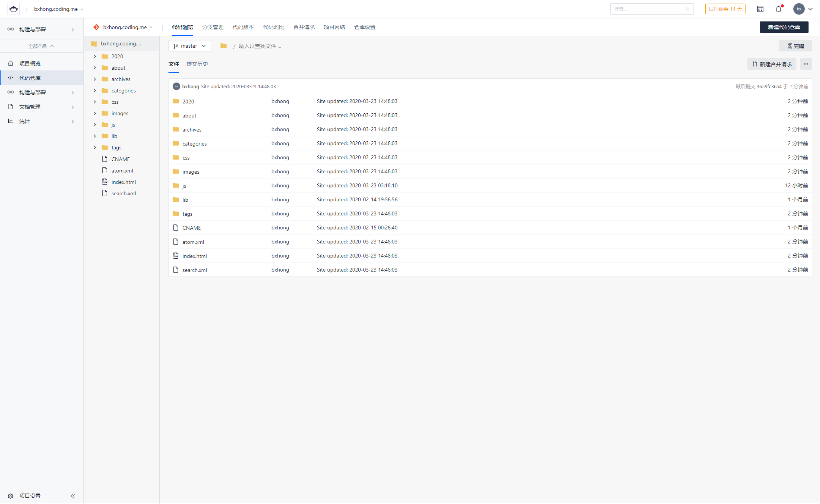Click the 新建合并请求 button
This screenshot has height=504, width=820.
pyautogui.click(x=772, y=64)
